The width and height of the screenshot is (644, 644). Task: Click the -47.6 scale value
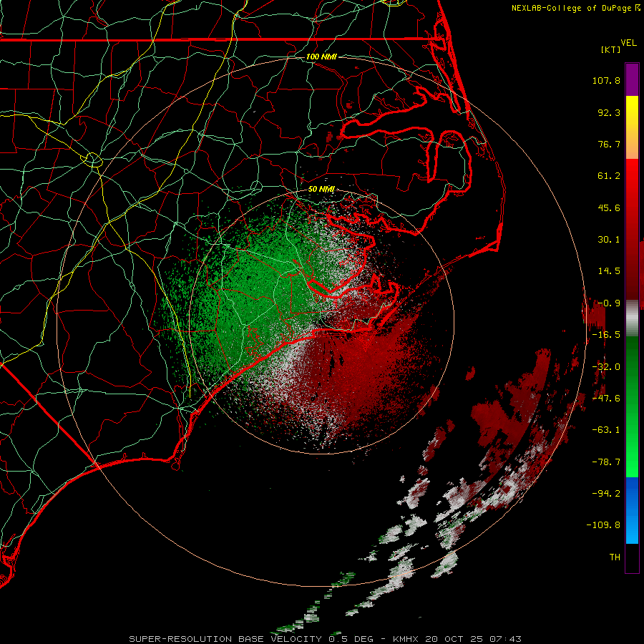606,399
